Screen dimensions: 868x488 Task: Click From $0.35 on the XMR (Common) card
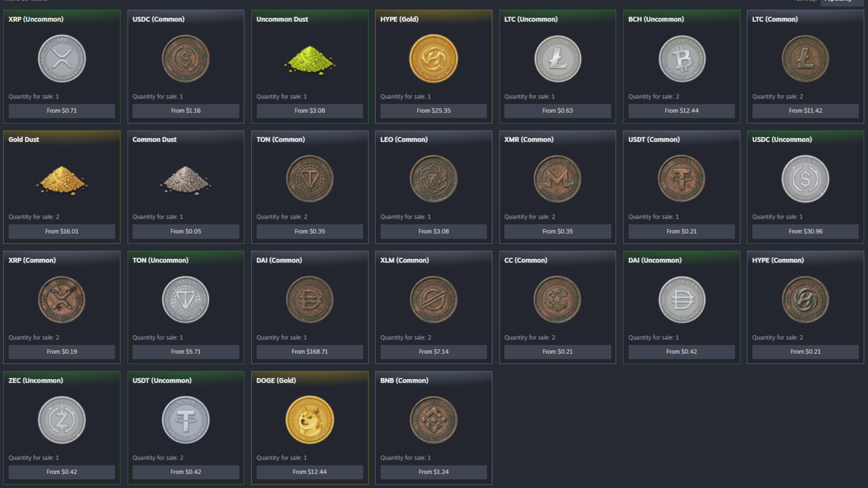557,231
